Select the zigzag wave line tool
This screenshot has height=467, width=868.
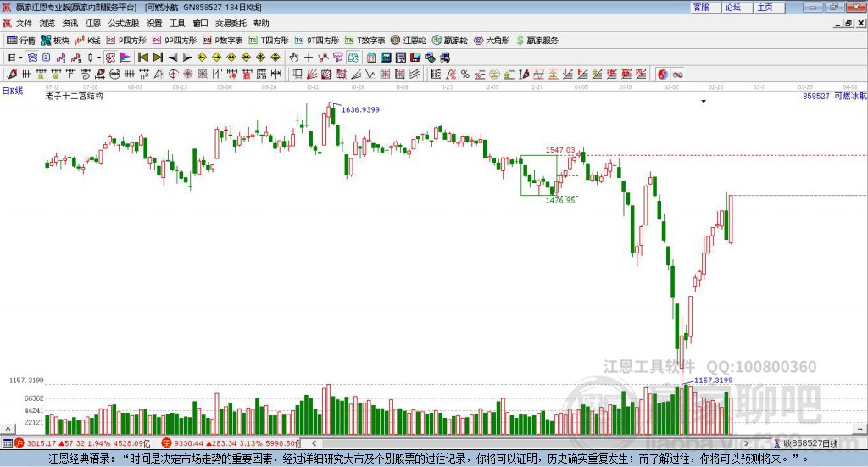[370, 74]
